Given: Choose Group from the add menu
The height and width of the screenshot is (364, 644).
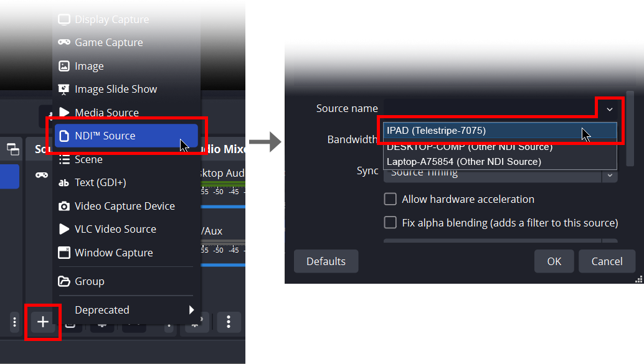Looking at the screenshot, I should point(89,281).
